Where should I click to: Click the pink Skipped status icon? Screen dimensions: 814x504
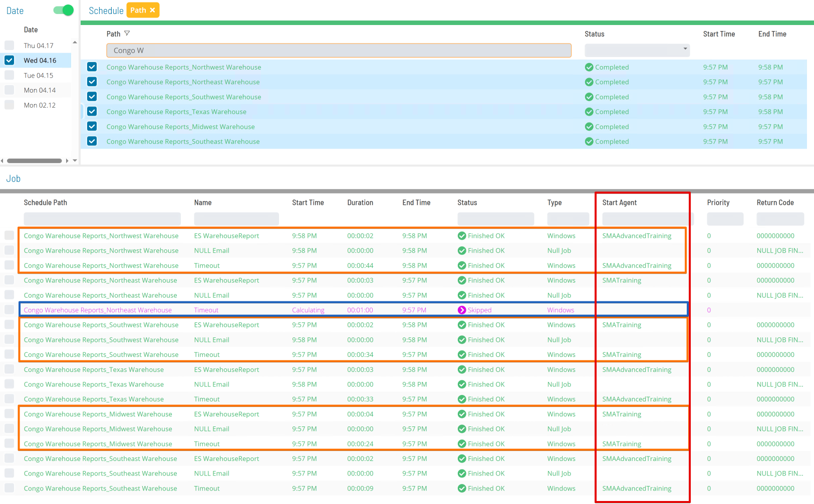point(462,310)
